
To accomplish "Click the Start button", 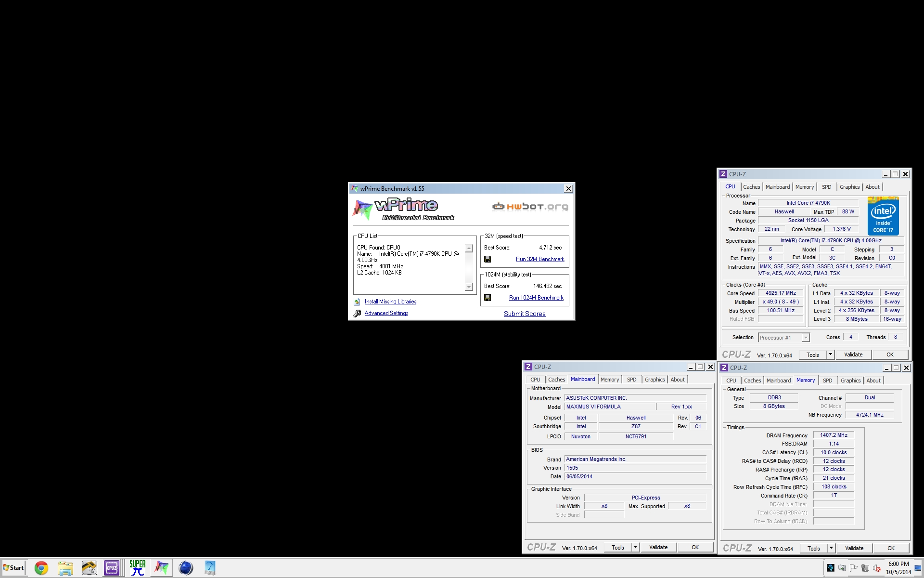I will click(13, 568).
